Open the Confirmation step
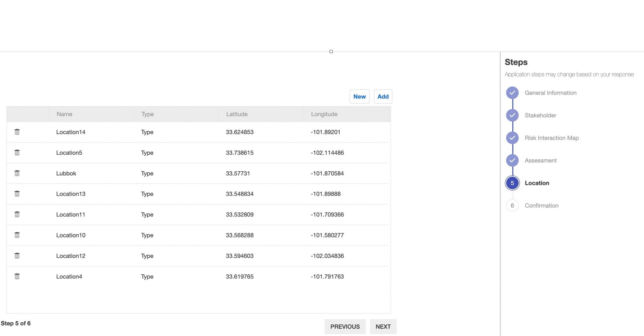This screenshot has height=336, width=644. pos(542,206)
